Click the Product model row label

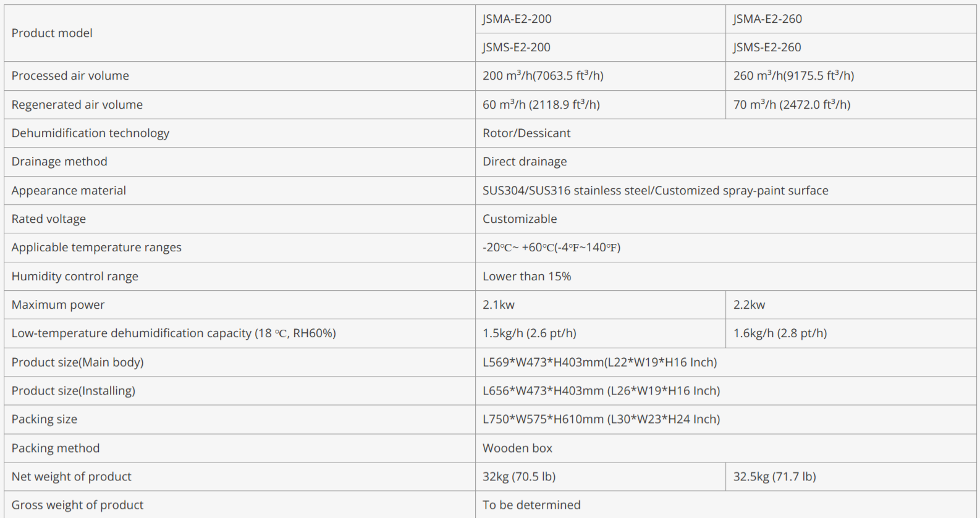click(x=52, y=33)
